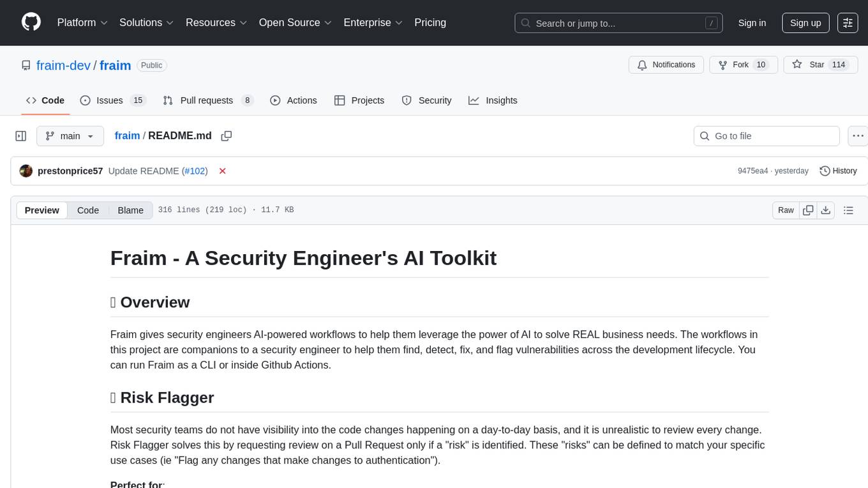Open the fraim-dev owner link
Image resolution: width=868 pixels, height=488 pixels.
63,65
